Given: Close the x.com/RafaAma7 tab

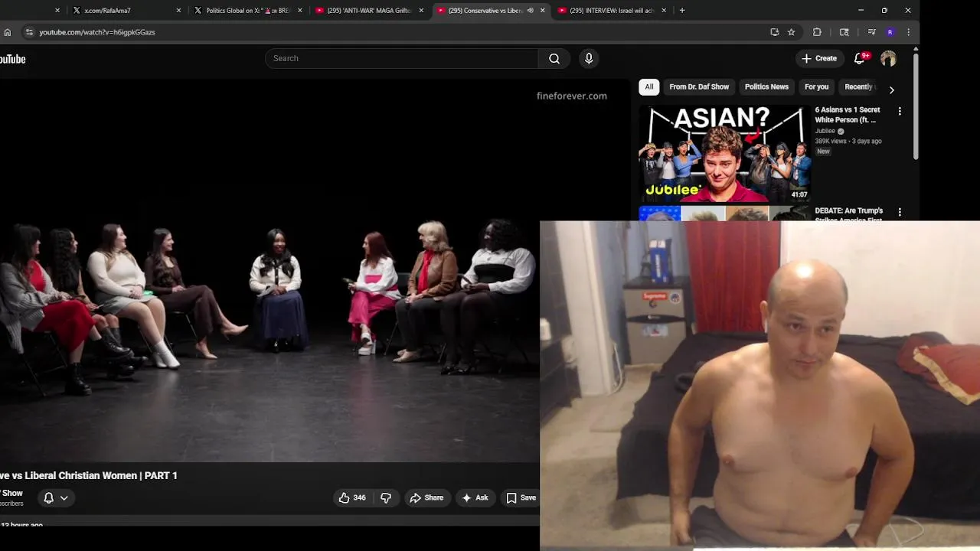Looking at the screenshot, I should coord(179,11).
